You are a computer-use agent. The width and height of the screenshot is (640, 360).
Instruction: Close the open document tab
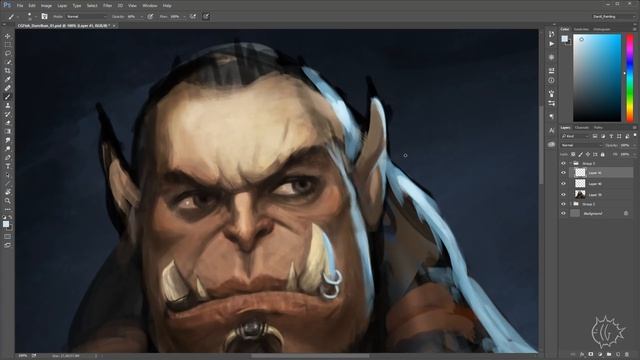(x=114, y=26)
